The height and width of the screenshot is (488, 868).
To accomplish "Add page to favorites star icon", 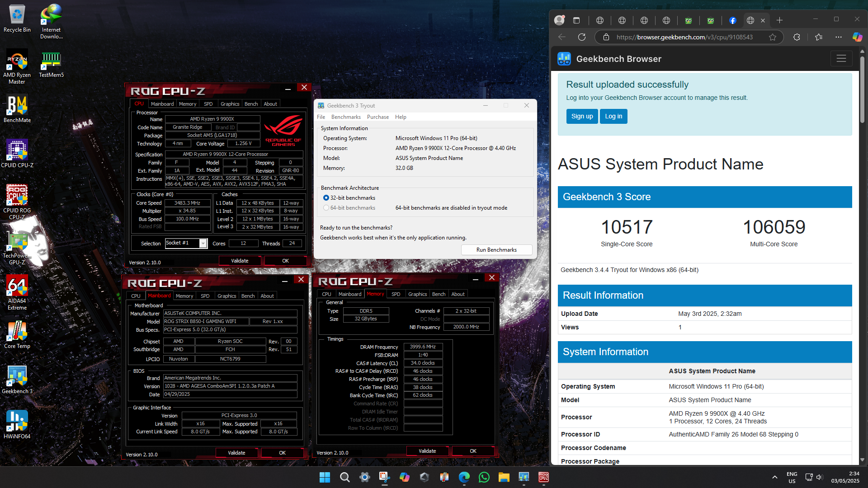I will pyautogui.click(x=773, y=37).
